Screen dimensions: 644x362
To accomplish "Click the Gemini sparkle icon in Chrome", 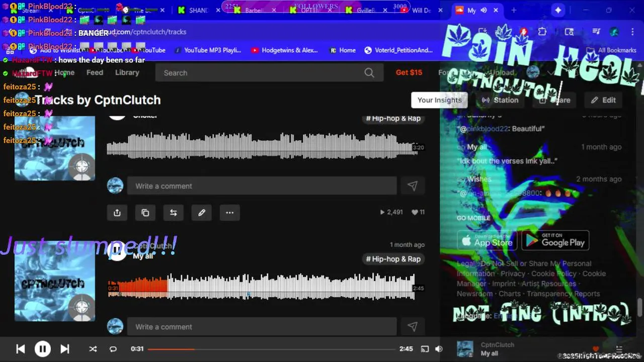I will (558, 10).
